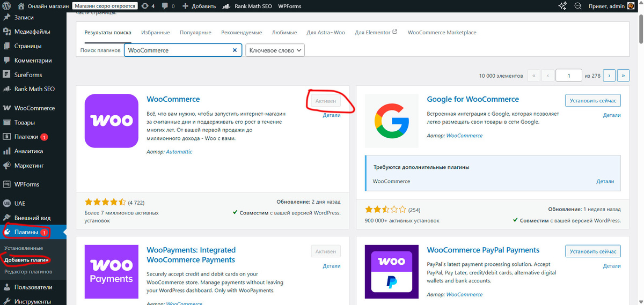Open WPForms in the top admin bar

click(x=289, y=6)
